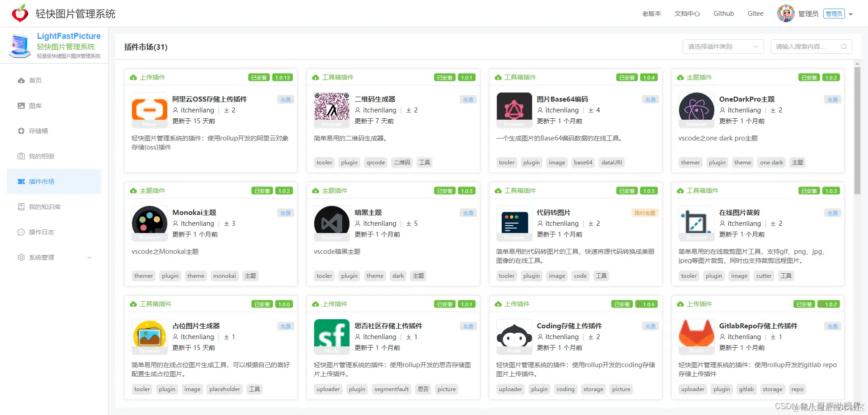Click the 系统管理 settings gear icon
The height and width of the screenshot is (415, 868).
tap(21, 257)
